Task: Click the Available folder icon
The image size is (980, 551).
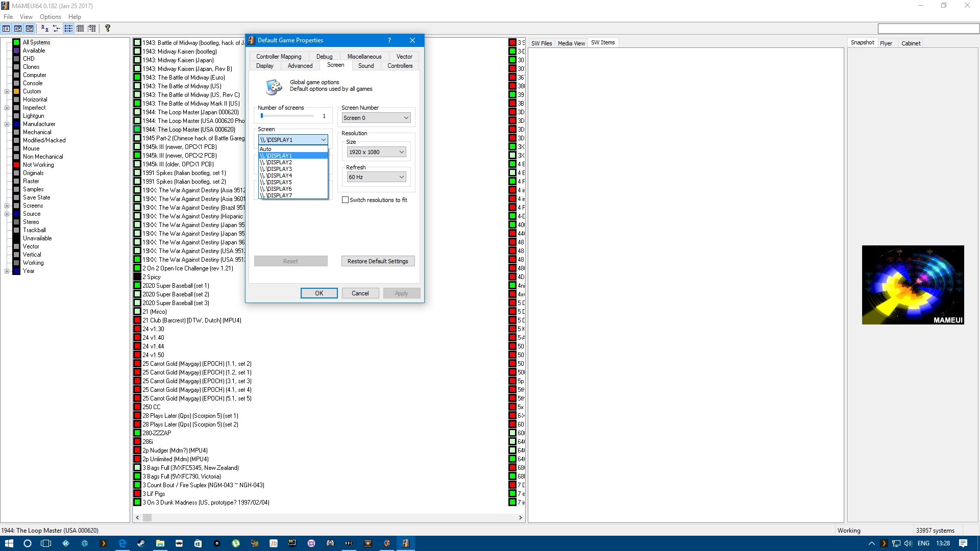Action: point(16,51)
